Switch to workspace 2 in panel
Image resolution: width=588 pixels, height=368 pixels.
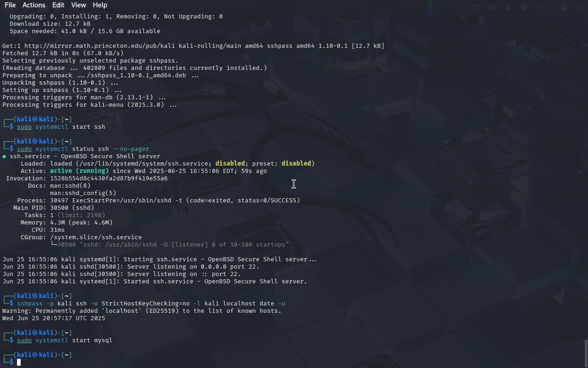tap(129, 8)
